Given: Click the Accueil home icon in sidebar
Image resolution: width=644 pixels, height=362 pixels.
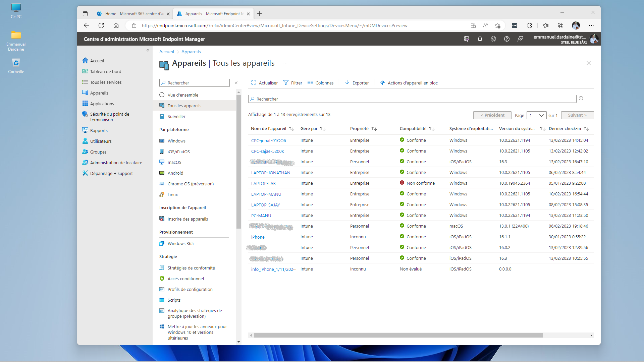Looking at the screenshot, I should 85,61.
